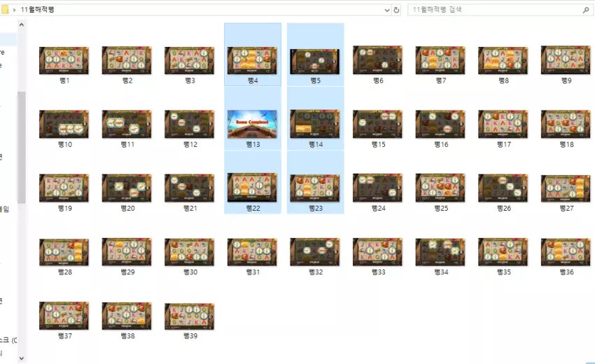Image resolution: width=595 pixels, height=364 pixels.
Task: Select the 뻥39 image thumbnail
Action: 190,316
